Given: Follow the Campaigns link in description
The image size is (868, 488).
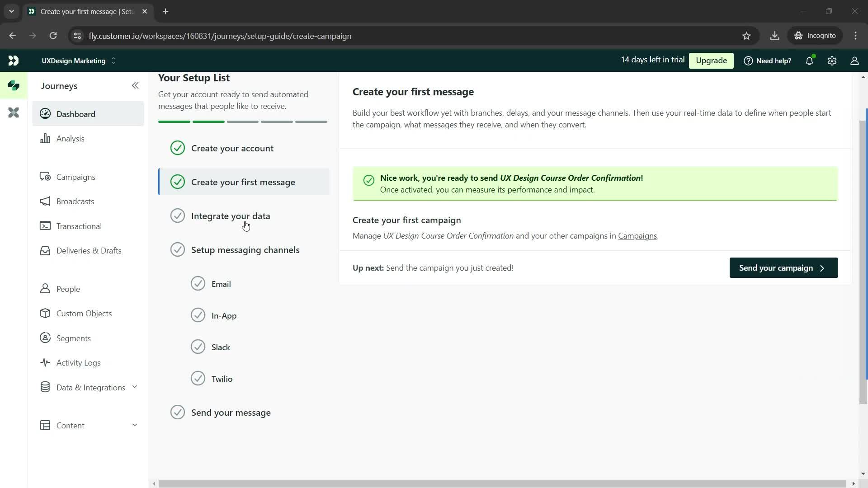Looking at the screenshot, I should coord(637,236).
